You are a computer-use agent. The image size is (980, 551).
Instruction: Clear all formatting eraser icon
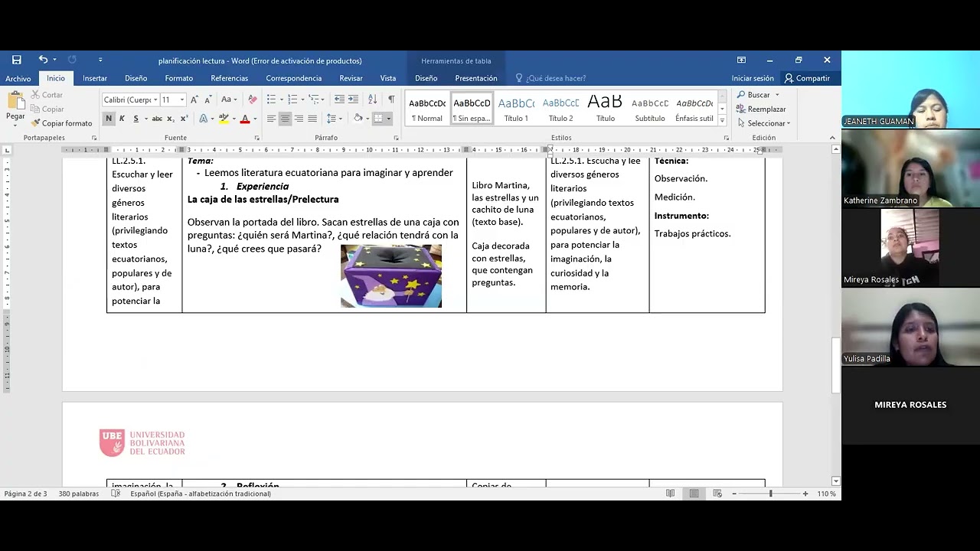[253, 99]
